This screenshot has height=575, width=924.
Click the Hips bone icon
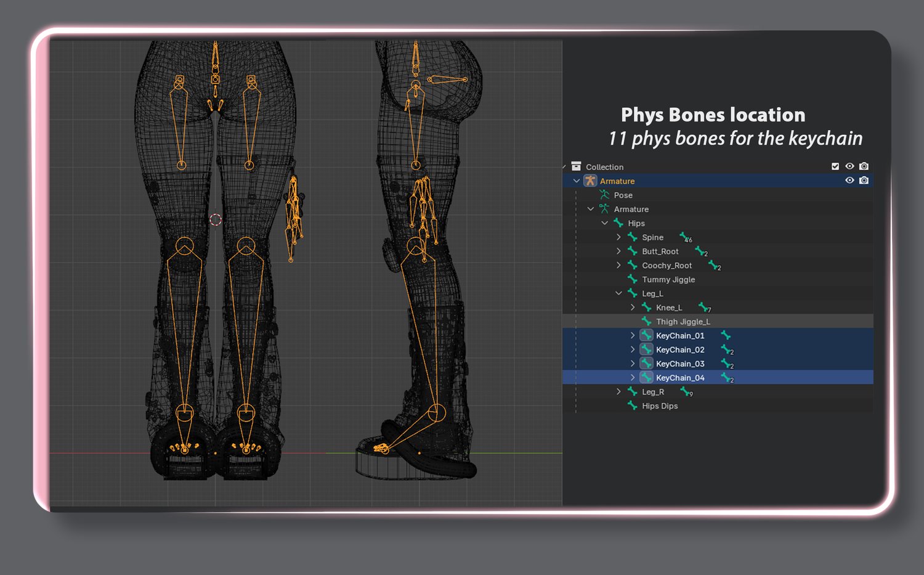click(x=618, y=223)
